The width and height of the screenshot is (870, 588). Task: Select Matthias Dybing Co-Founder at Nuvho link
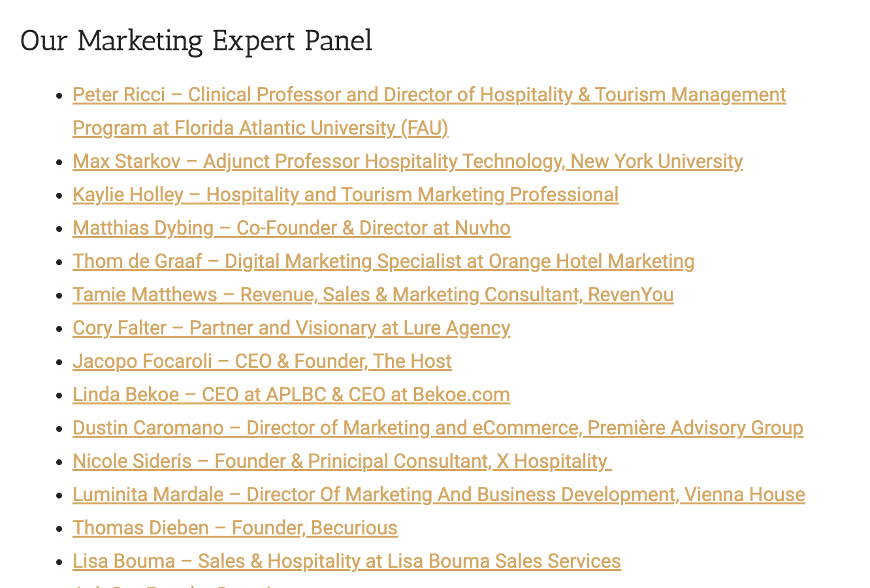[291, 228]
